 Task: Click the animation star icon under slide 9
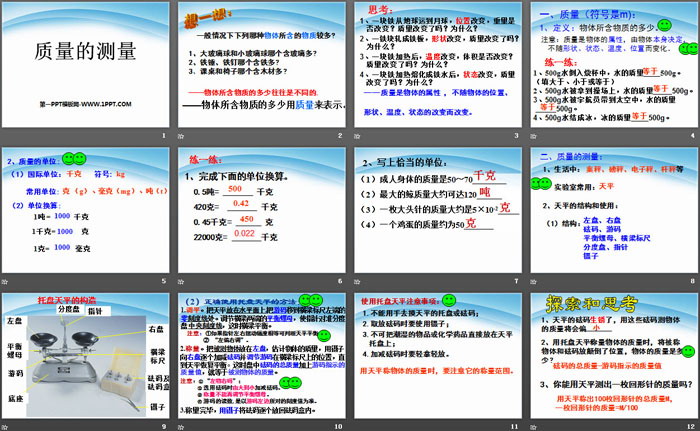[x=5, y=427]
